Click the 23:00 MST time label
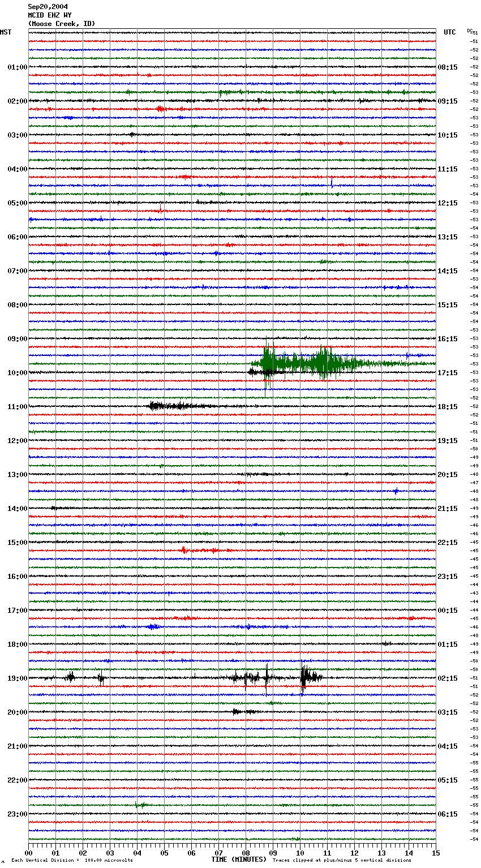The image size is (481, 868). pos(17,814)
